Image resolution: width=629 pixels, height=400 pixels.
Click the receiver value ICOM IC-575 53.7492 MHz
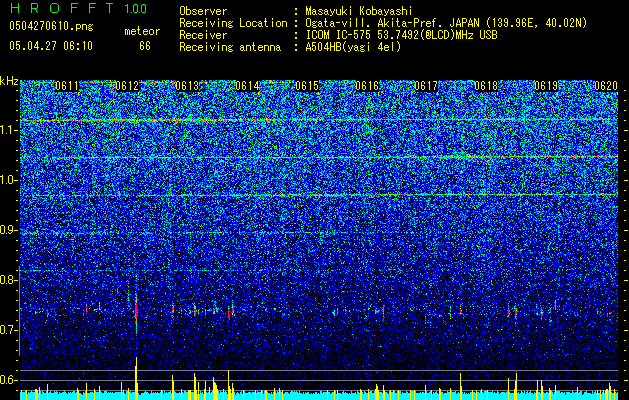tap(402, 35)
